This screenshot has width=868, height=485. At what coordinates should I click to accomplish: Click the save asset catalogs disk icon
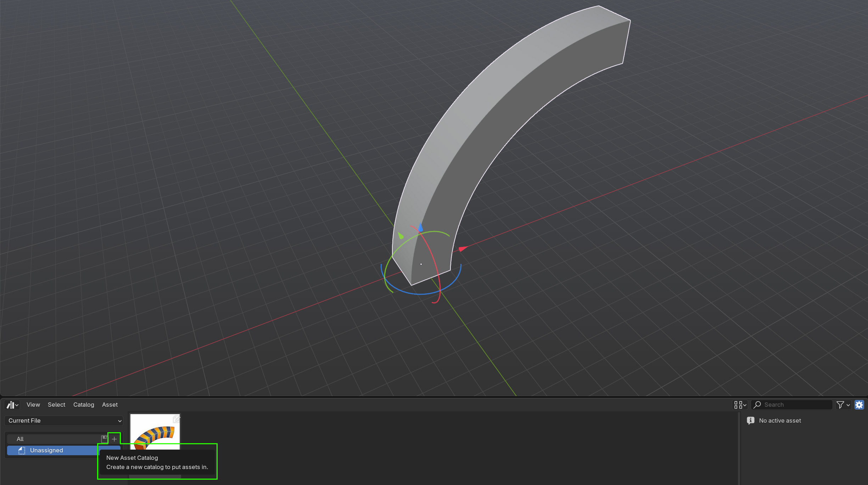tap(104, 439)
